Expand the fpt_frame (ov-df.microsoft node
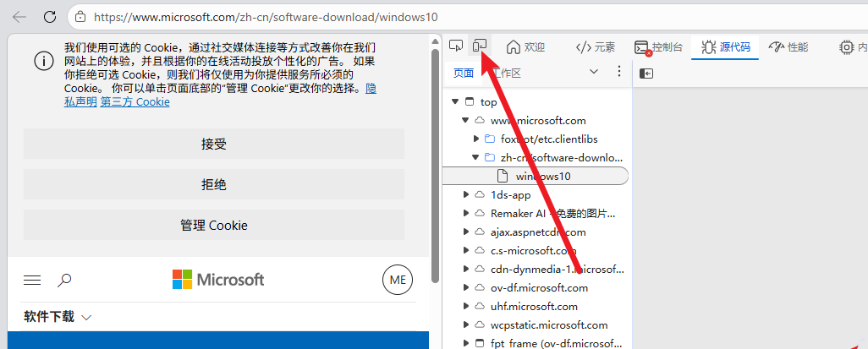868x349 pixels. [465, 343]
